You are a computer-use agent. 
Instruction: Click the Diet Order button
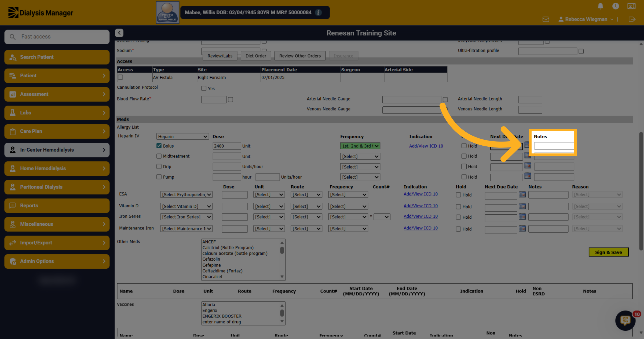(256, 56)
